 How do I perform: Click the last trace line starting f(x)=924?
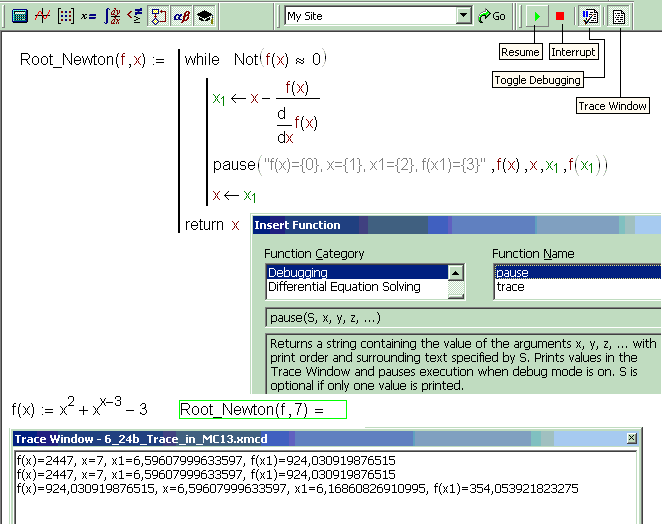[298, 489]
